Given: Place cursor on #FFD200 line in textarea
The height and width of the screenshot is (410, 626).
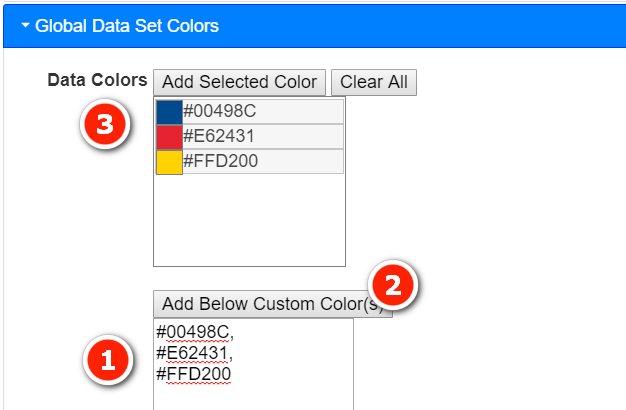Looking at the screenshot, I should tap(194, 374).
